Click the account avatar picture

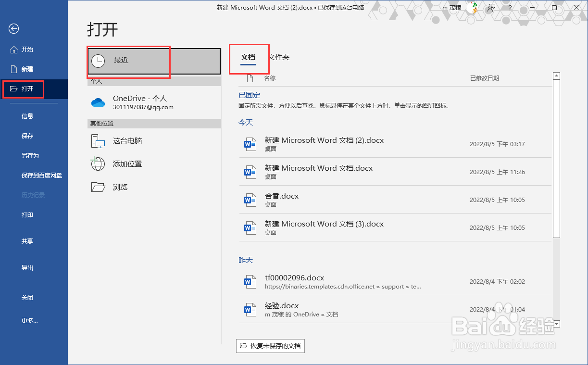pyautogui.click(x=473, y=8)
